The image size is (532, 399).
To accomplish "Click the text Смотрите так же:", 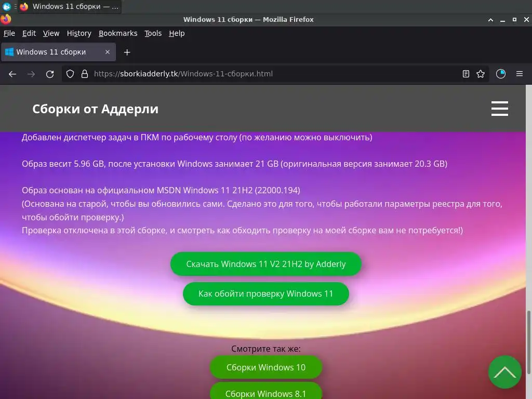I will [x=266, y=349].
